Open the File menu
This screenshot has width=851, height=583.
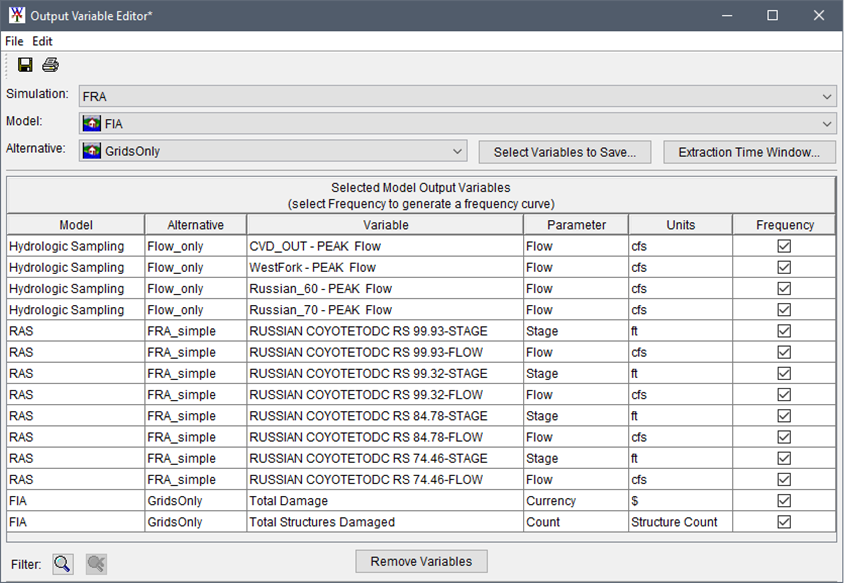click(x=14, y=41)
